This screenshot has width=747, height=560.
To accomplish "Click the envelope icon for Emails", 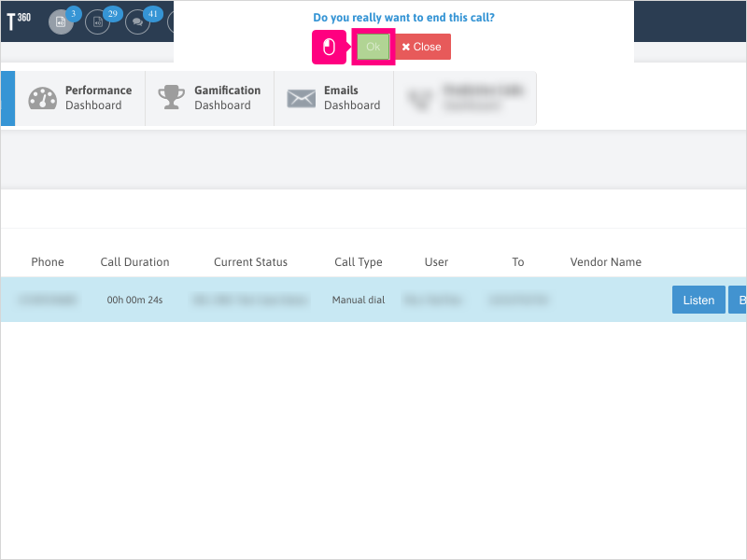I will (301, 99).
